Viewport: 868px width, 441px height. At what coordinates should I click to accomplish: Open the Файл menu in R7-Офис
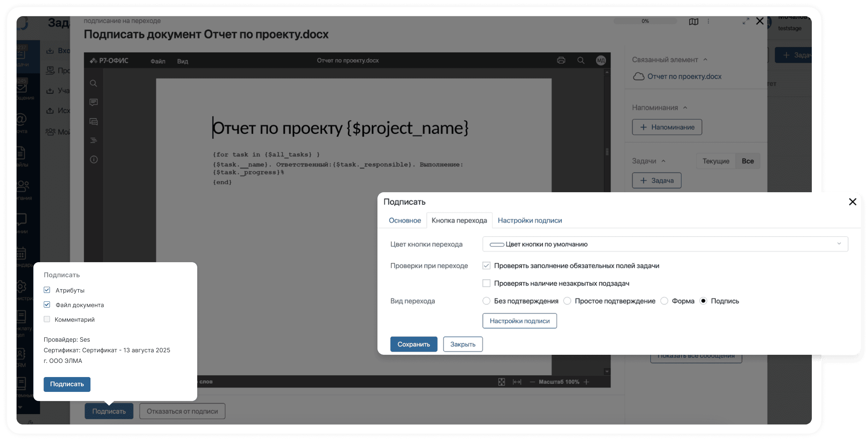click(158, 61)
